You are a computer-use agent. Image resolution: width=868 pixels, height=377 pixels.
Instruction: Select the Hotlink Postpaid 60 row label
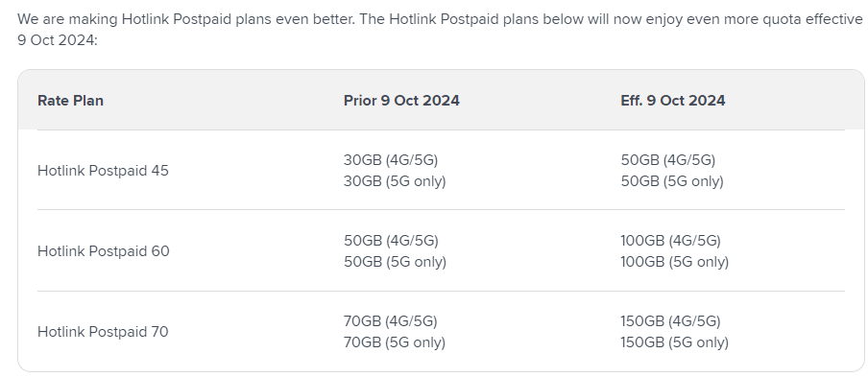tap(104, 251)
